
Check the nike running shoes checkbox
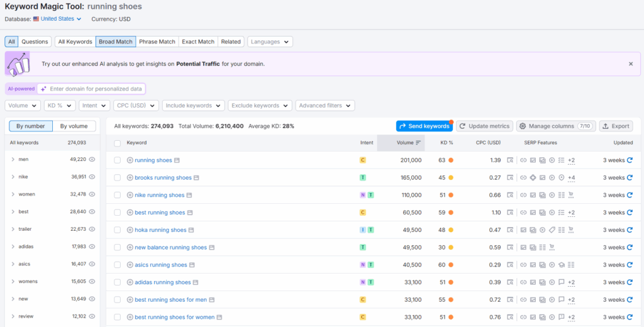click(x=118, y=195)
